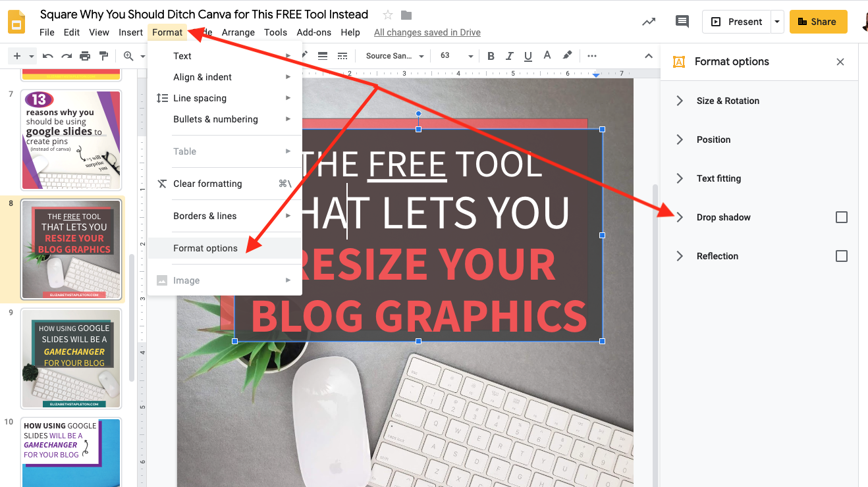Click the Zoom magnifier tool
This screenshot has width=868, height=487.
pyautogui.click(x=128, y=56)
